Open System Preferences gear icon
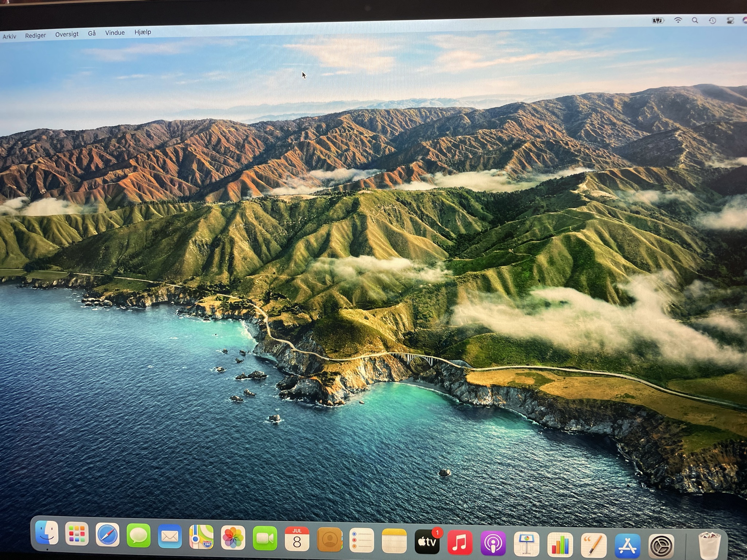This screenshot has height=560, width=747. [661, 546]
